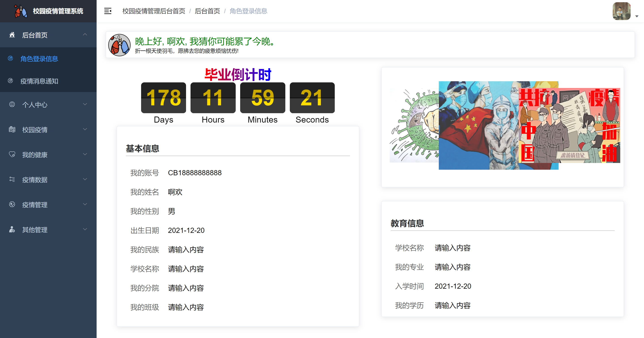Click the user icon beside 其他管理

tap(12, 229)
